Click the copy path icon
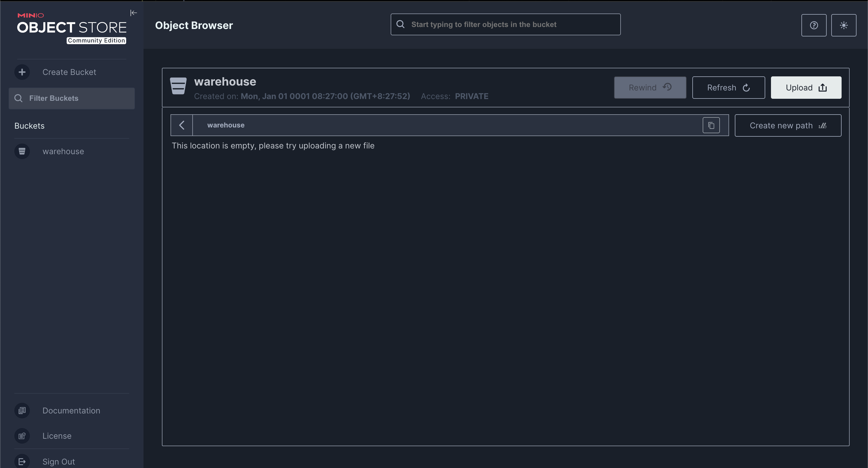Image resolution: width=868 pixels, height=468 pixels. click(711, 125)
